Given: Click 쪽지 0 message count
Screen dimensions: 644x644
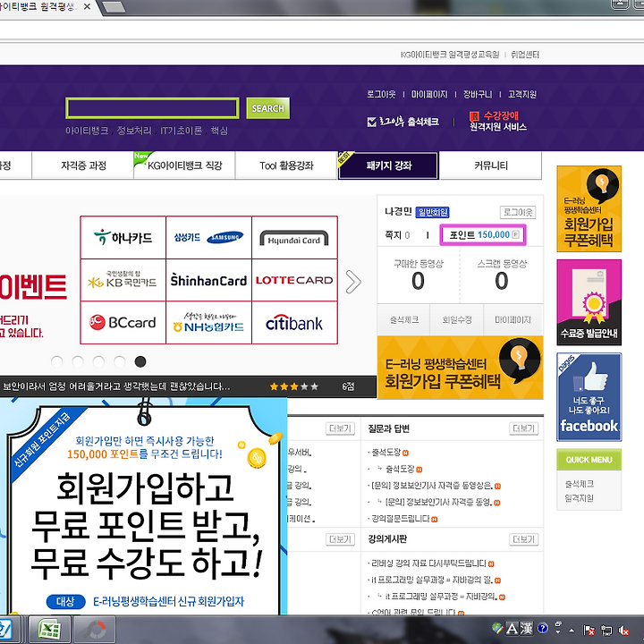Looking at the screenshot, I should click(397, 235).
